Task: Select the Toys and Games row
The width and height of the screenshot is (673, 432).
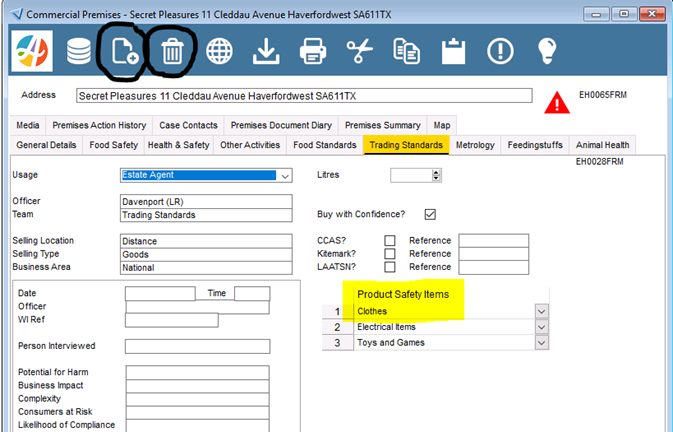Action: [x=444, y=343]
